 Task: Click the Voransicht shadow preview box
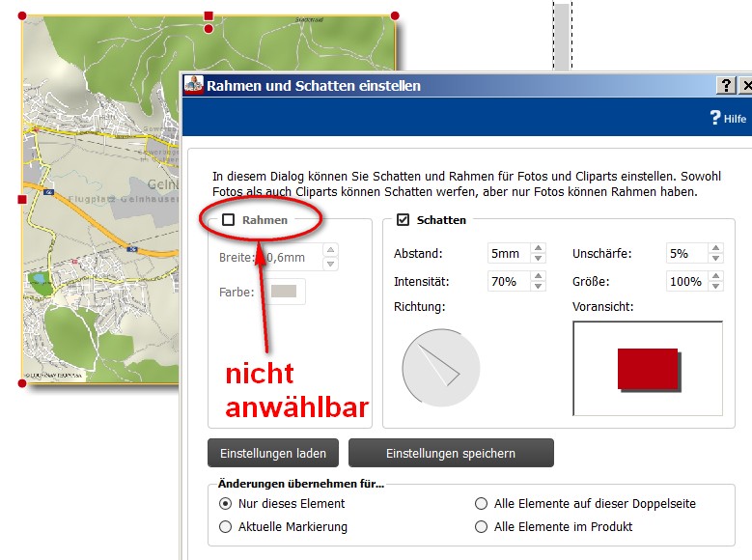648,368
